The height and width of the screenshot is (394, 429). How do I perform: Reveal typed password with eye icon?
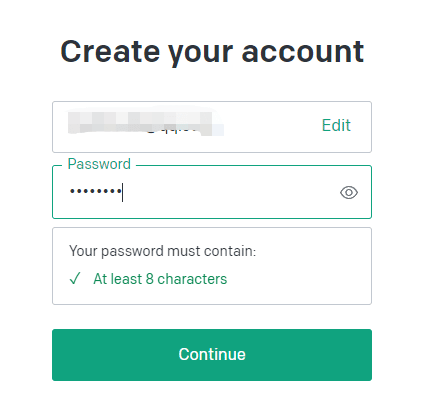pyautogui.click(x=349, y=192)
